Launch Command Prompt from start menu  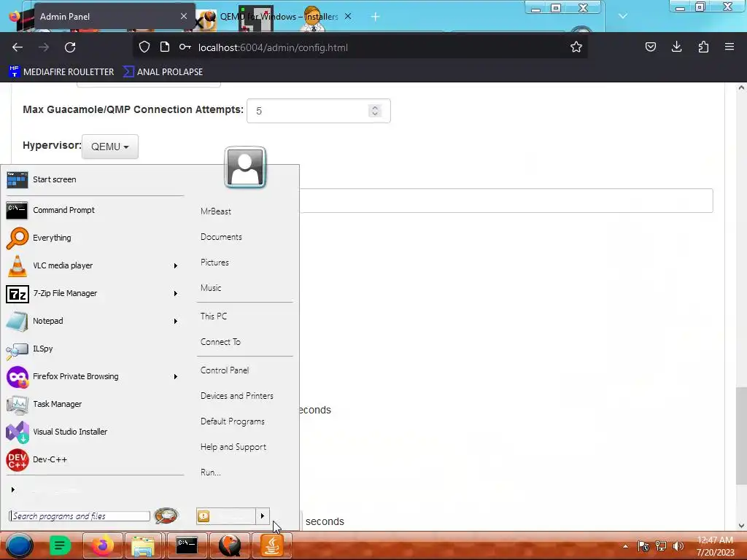coord(17,210)
